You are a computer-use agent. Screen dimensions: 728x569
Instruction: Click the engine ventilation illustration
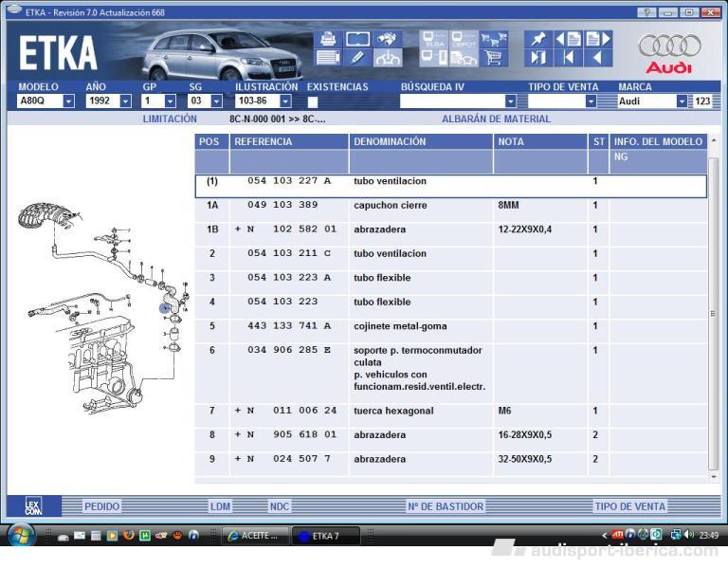pyautogui.click(x=101, y=307)
